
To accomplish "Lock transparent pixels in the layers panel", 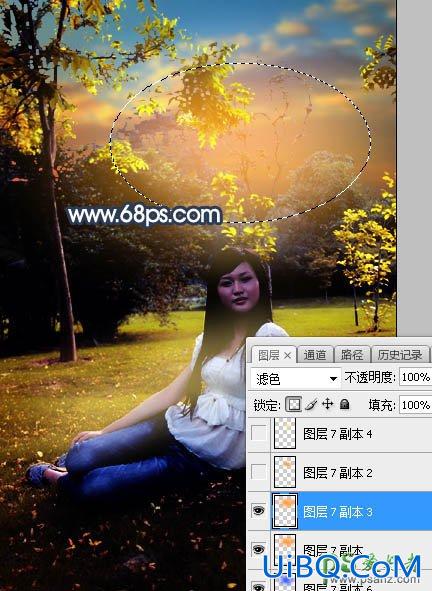I will pos(293,404).
